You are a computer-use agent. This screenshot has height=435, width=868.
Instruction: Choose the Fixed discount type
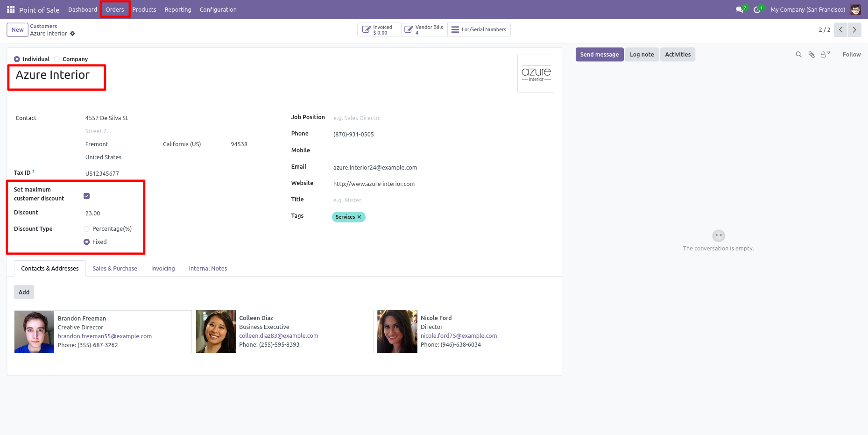click(86, 242)
